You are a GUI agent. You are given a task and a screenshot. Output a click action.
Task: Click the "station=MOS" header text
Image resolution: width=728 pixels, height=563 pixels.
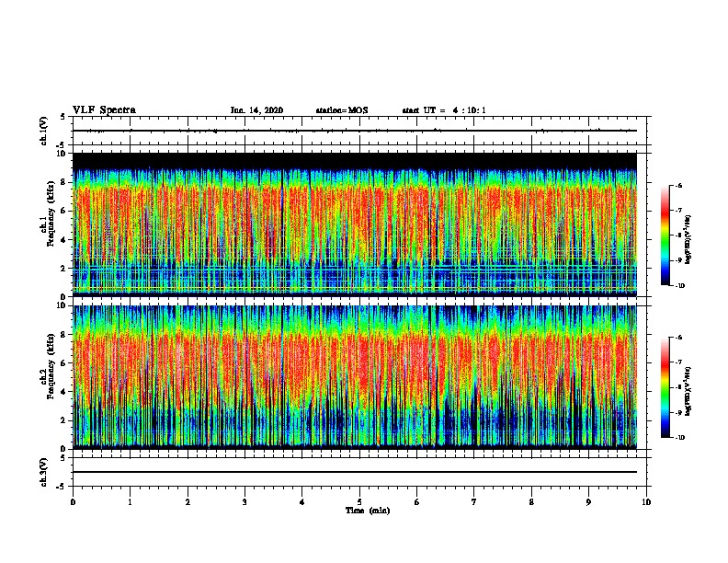(342, 110)
